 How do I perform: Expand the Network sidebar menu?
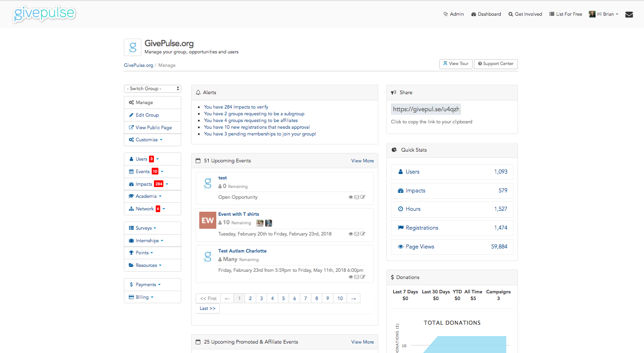coord(153,209)
